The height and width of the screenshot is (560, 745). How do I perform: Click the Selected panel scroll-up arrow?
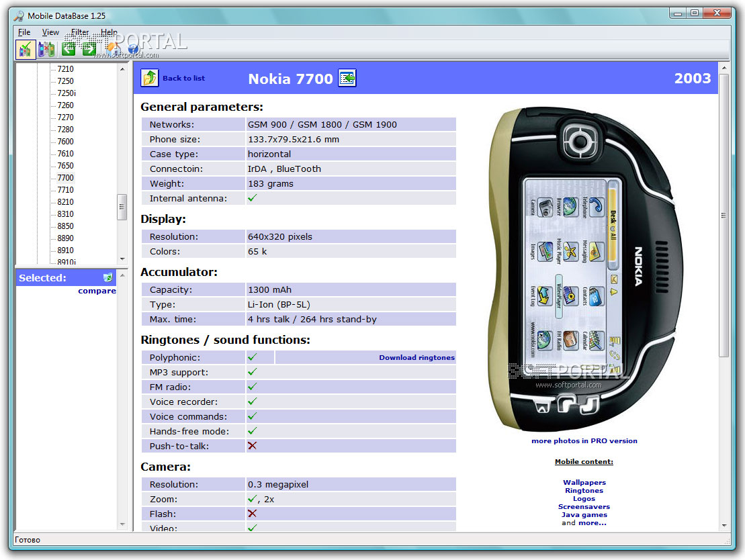[x=122, y=275]
